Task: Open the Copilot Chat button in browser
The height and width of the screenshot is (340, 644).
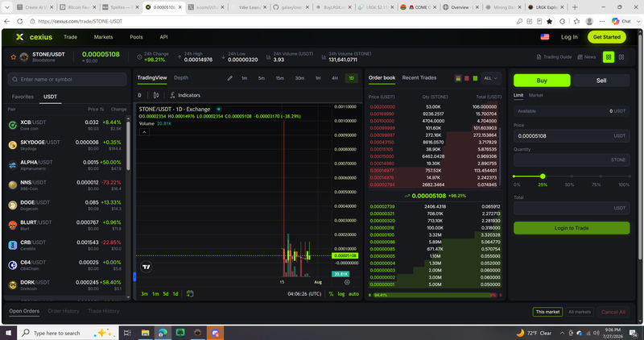Action: tap(621, 22)
